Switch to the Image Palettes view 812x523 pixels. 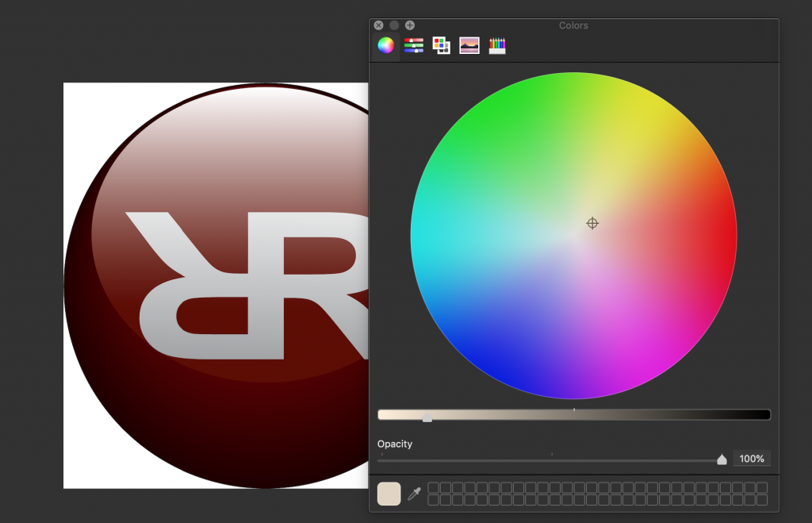pos(469,44)
